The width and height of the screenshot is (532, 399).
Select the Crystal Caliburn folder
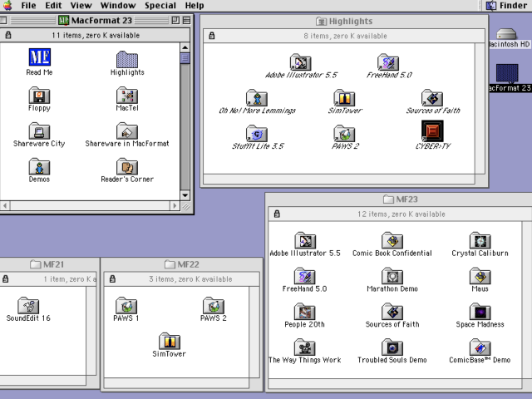[480, 240]
